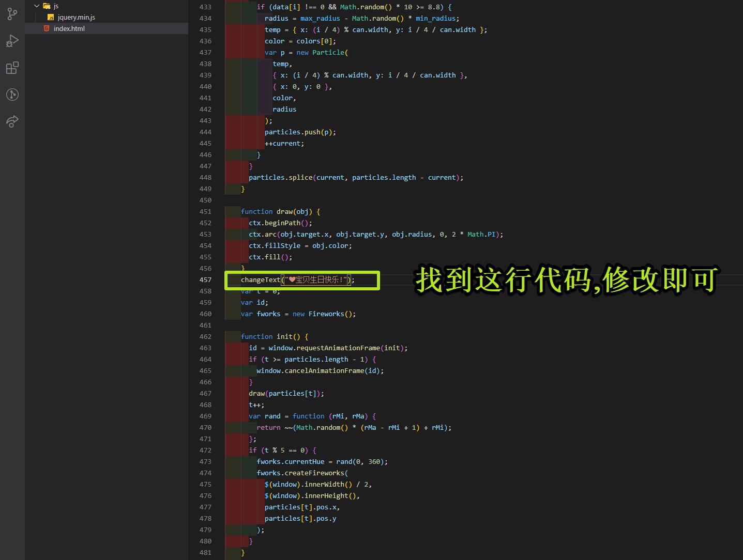The width and height of the screenshot is (743, 560).
Task: Click the js folder icon
Action: [47, 6]
